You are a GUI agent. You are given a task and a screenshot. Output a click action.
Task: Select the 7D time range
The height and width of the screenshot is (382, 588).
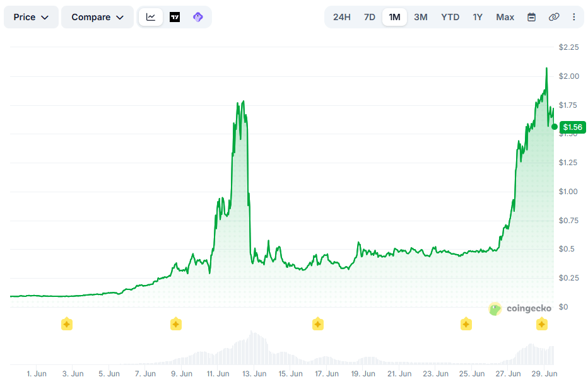tap(369, 17)
